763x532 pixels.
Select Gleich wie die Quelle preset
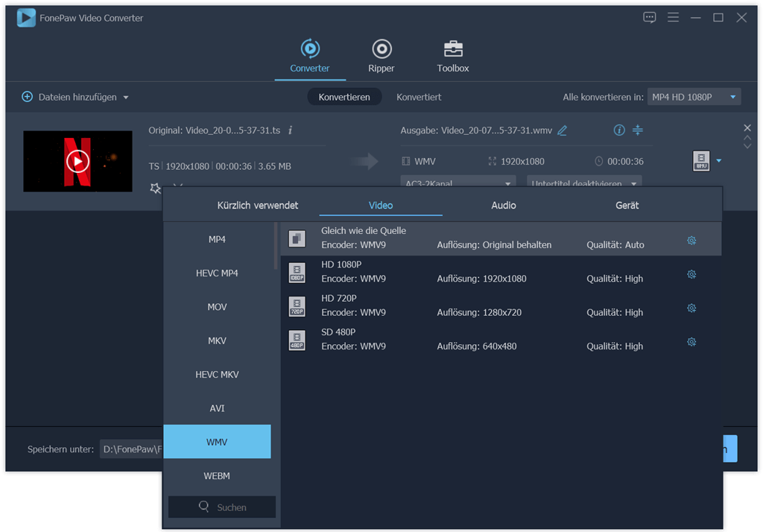coord(501,238)
